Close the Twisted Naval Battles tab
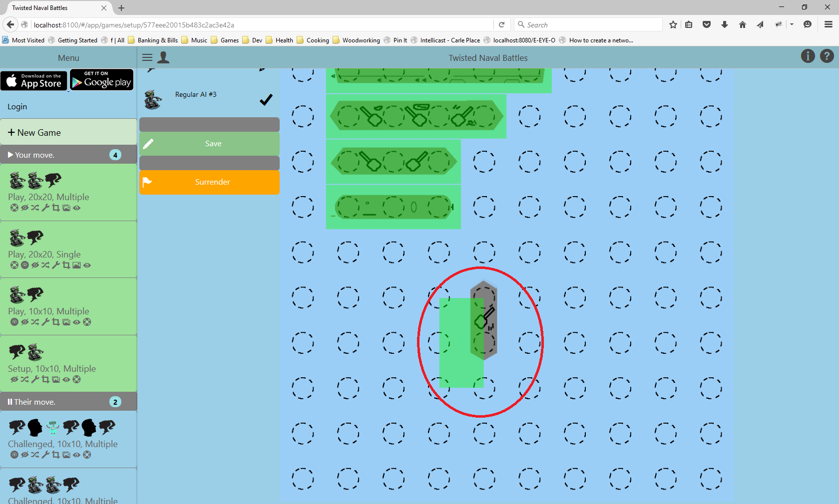This screenshot has height=504, width=839. [x=104, y=8]
